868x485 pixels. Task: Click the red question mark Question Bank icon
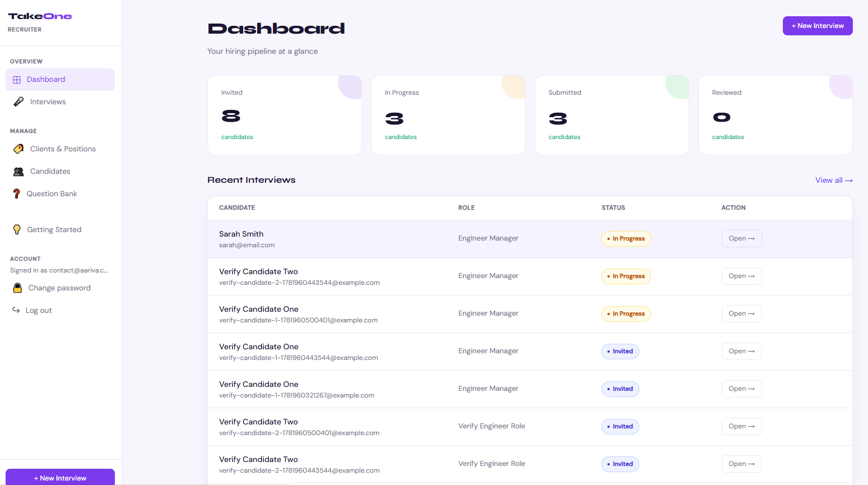click(17, 193)
